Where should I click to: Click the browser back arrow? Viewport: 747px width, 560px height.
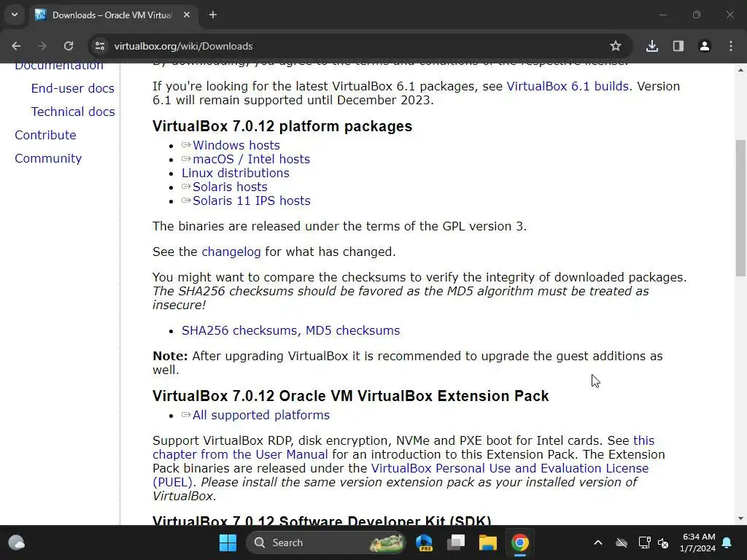[16, 46]
